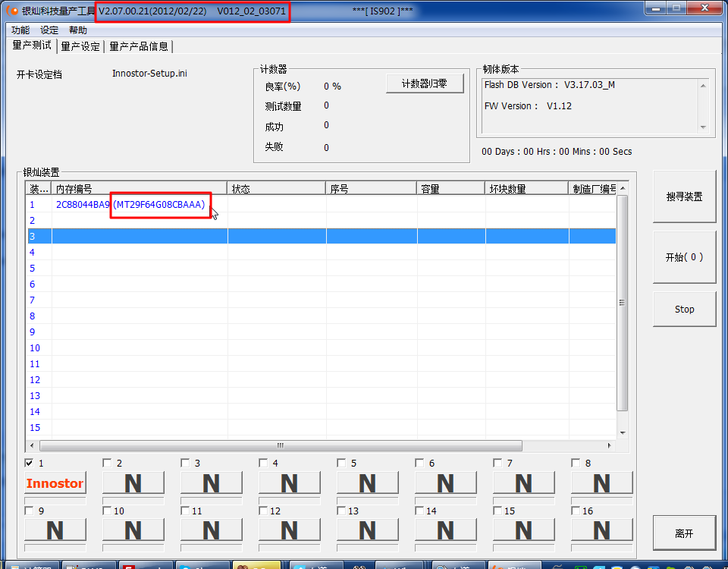Click the firmware version box scroll up arrow
The image size is (728, 569).
pyautogui.click(x=704, y=86)
